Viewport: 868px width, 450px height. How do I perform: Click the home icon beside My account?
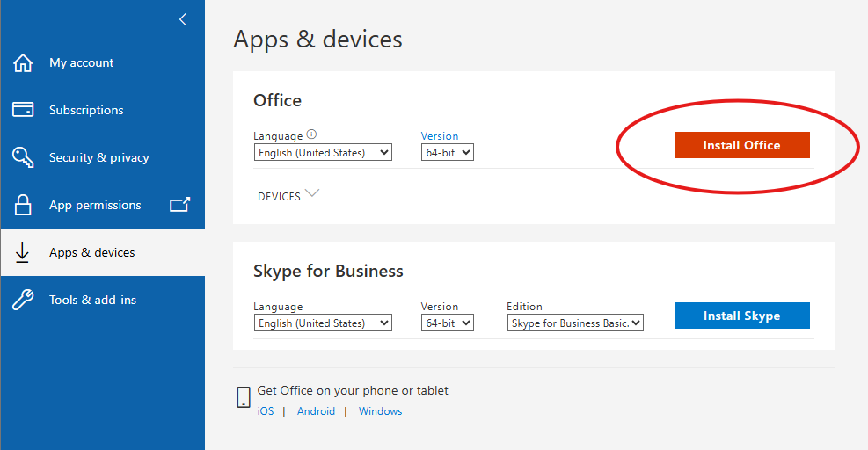23,63
